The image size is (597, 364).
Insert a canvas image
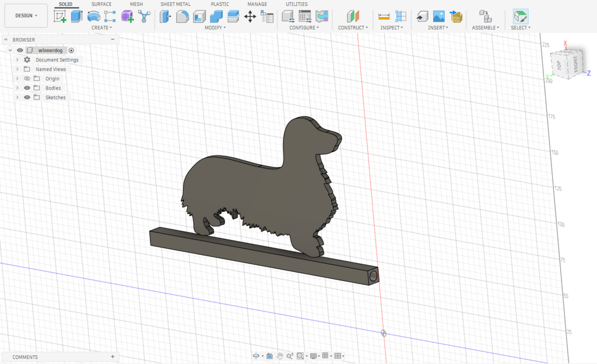[x=438, y=16]
